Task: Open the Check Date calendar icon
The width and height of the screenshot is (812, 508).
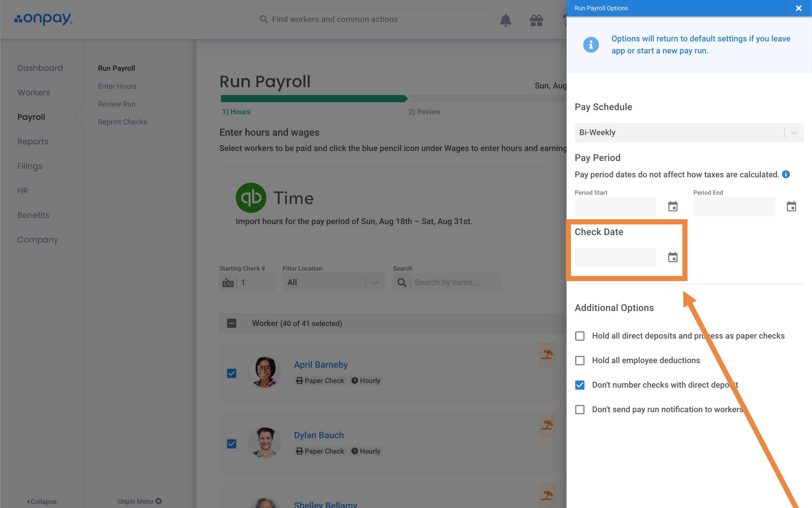Action: pyautogui.click(x=672, y=257)
